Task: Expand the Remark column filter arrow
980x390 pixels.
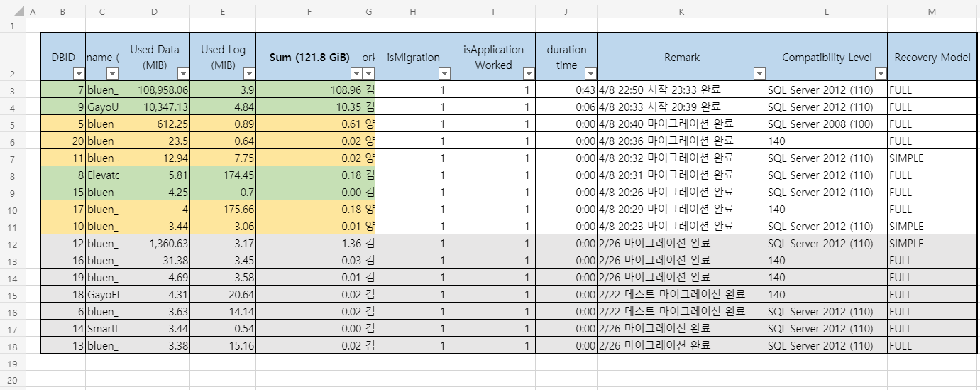Action: (x=759, y=74)
